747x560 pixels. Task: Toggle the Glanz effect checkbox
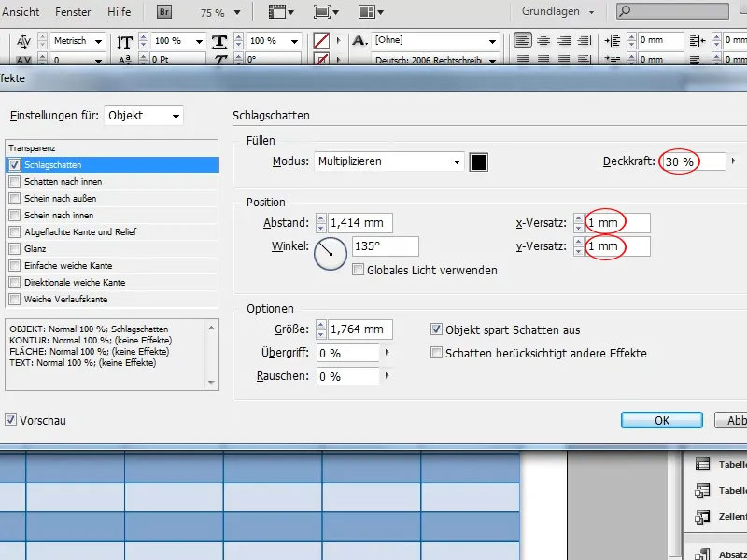pos(14,248)
